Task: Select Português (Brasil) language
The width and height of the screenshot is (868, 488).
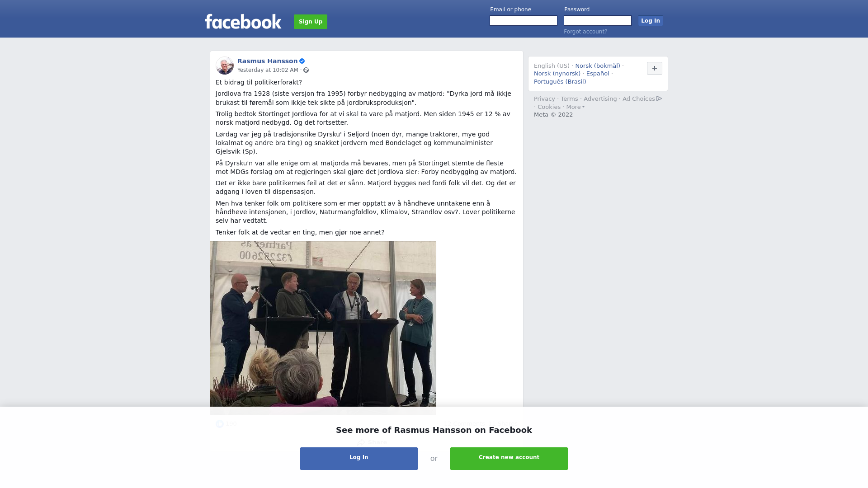Action: (x=560, y=82)
